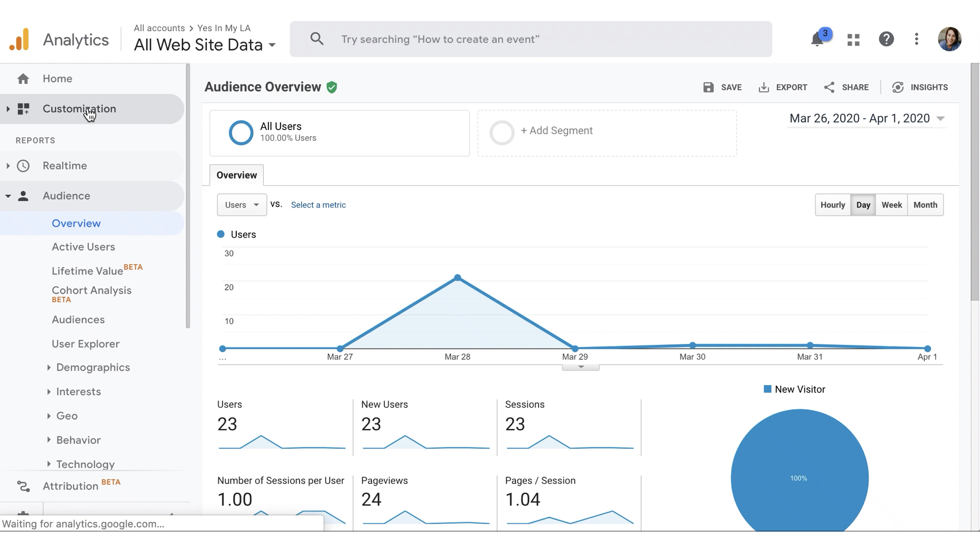Click the Insights icon
This screenshot has height=551, width=980.
[x=898, y=87]
